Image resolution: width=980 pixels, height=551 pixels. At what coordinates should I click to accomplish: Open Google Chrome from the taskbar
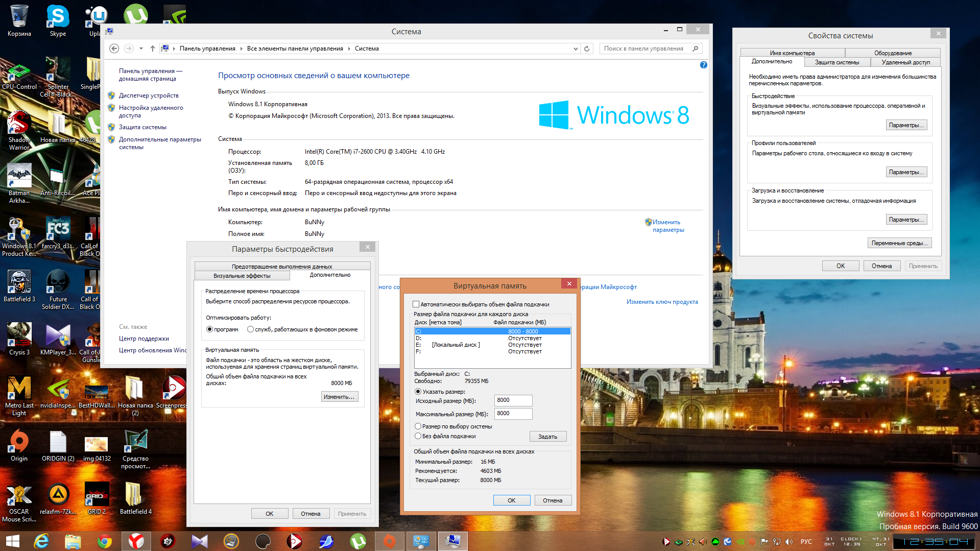pos(105,541)
